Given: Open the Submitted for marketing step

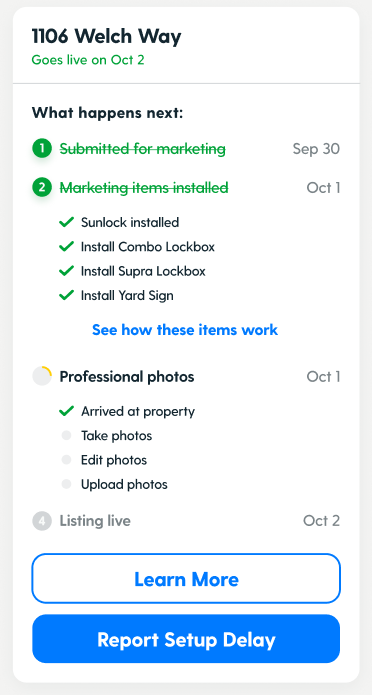Looking at the screenshot, I should click(142, 149).
